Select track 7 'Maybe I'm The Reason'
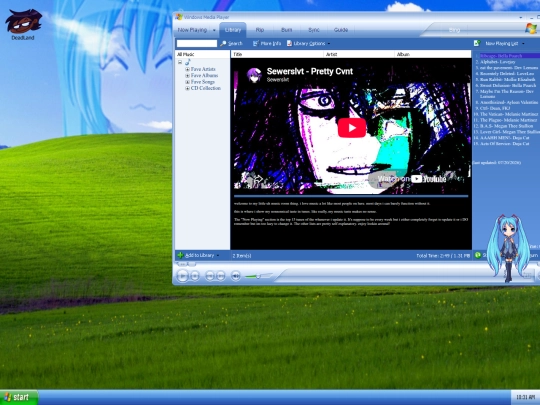Viewport: 540px width, 405px height. [x=506, y=94]
